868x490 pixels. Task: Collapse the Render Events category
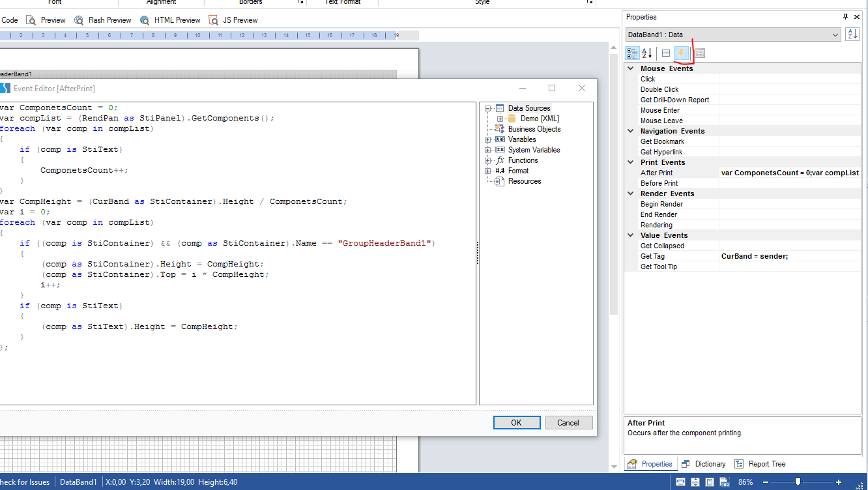630,194
